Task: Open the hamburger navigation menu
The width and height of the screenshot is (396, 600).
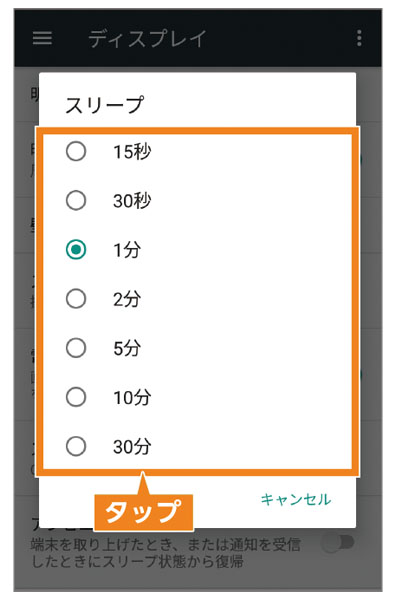Action: coord(42,38)
